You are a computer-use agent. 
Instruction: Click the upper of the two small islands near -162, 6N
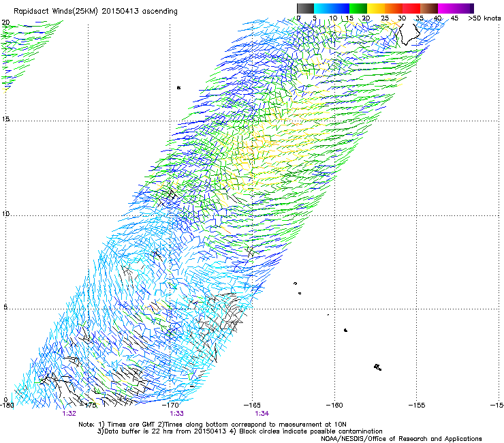tap(295, 284)
